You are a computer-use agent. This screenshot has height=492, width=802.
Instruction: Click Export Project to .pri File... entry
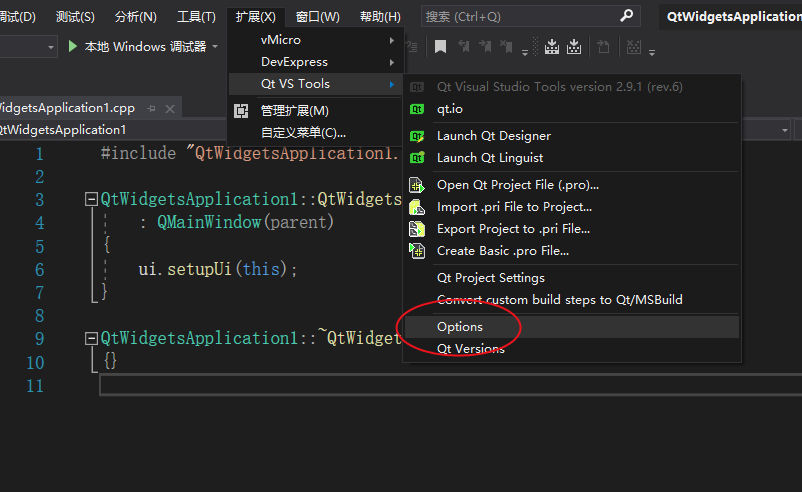pos(572,229)
